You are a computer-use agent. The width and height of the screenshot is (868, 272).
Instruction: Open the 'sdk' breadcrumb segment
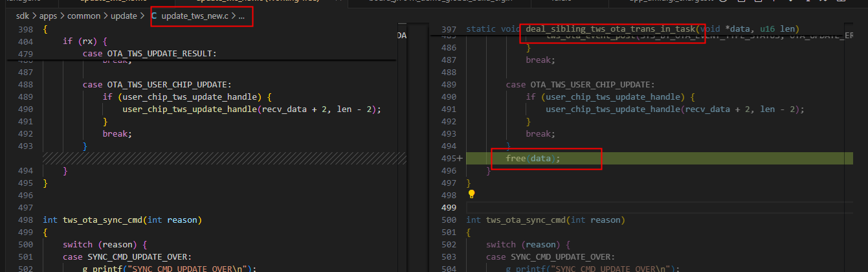point(22,15)
